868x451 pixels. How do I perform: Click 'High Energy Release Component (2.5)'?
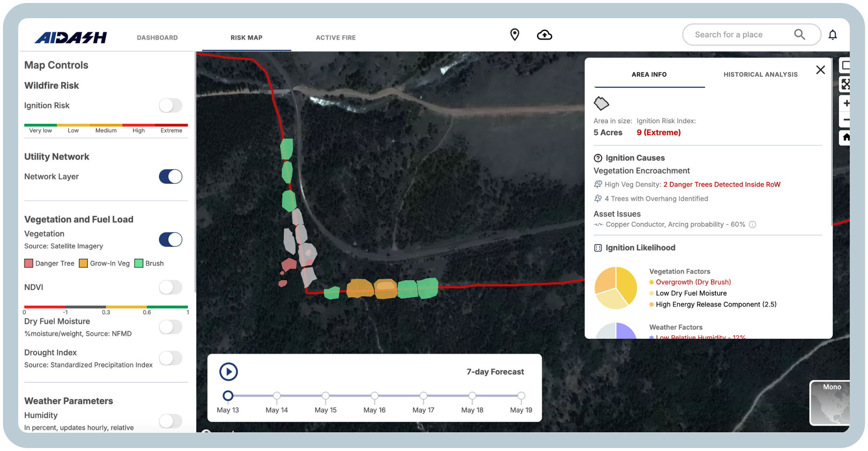pyautogui.click(x=716, y=305)
